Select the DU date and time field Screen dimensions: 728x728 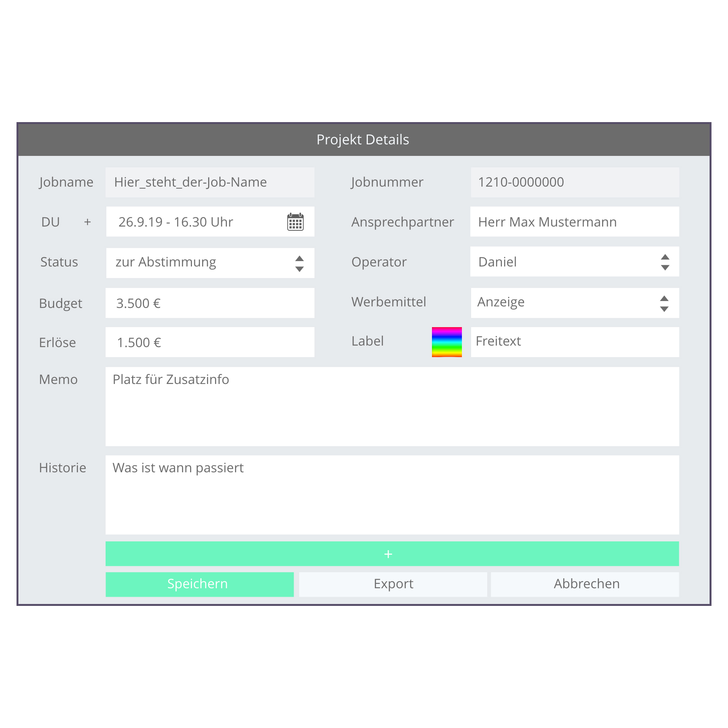click(196, 222)
